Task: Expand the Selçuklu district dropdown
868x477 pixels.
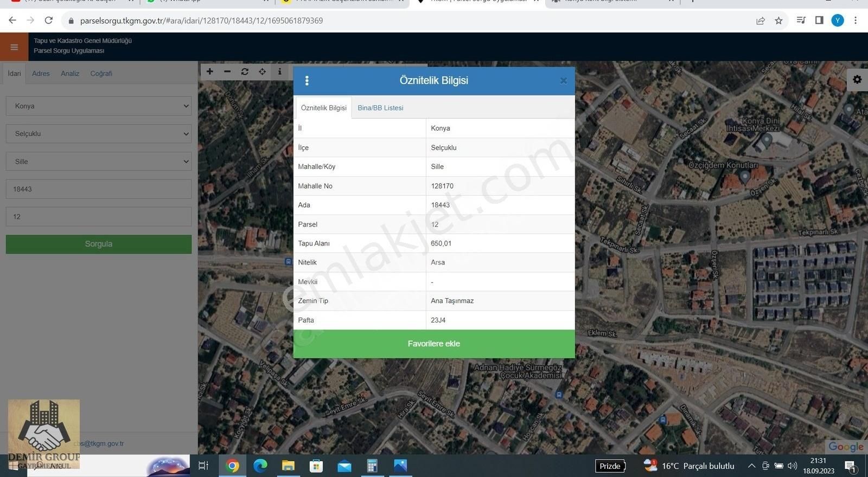Action: click(x=99, y=134)
